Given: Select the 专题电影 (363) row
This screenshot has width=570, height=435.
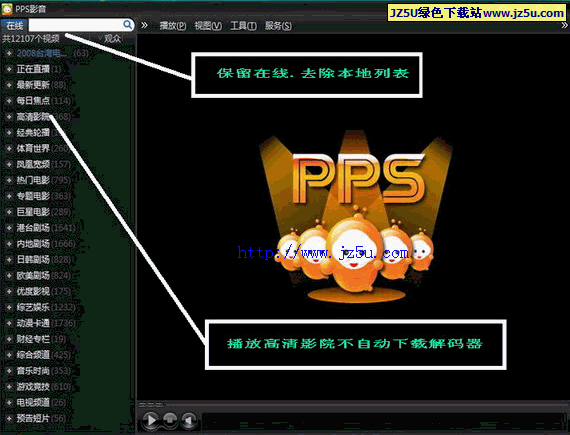Looking at the screenshot, I should 44,196.
